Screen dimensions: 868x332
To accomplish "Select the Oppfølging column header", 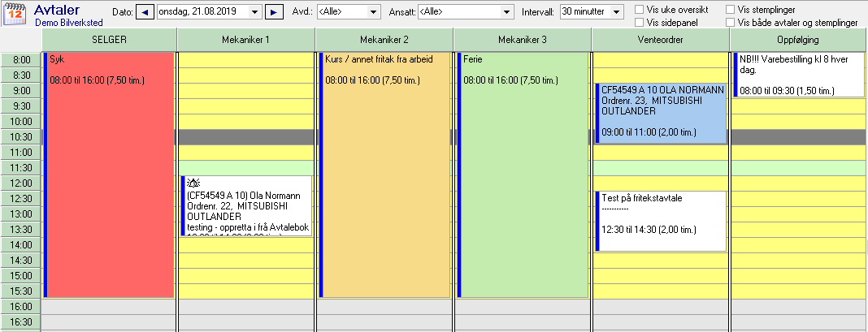I will [797, 40].
